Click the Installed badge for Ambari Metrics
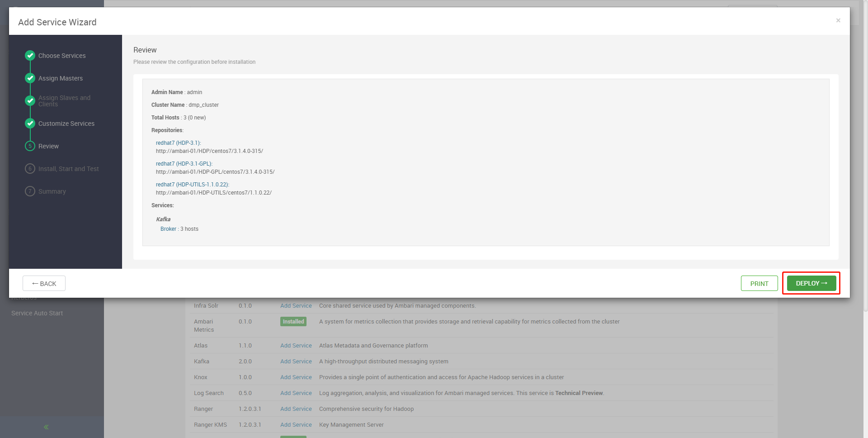Screen dimensions: 868x438 click(293, 322)
